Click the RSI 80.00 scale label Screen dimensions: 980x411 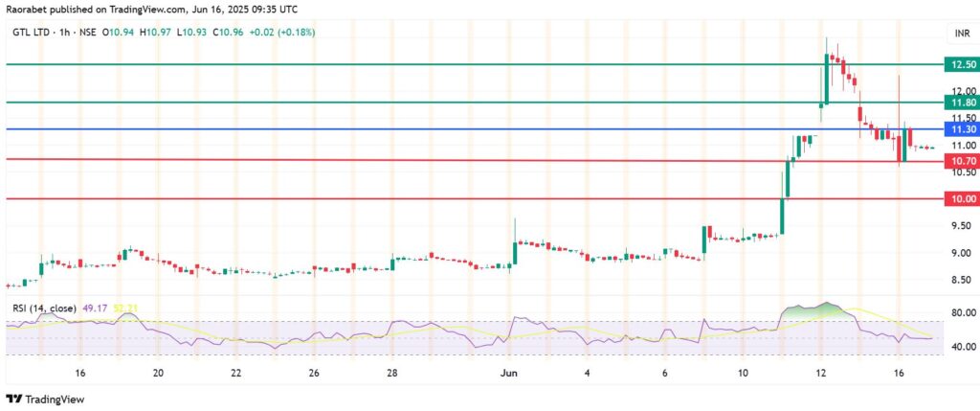coord(957,312)
